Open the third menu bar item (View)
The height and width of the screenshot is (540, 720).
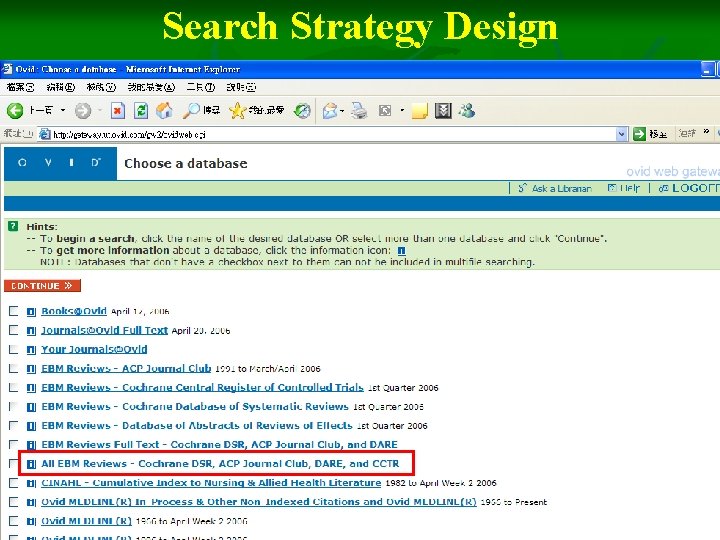point(101,87)
